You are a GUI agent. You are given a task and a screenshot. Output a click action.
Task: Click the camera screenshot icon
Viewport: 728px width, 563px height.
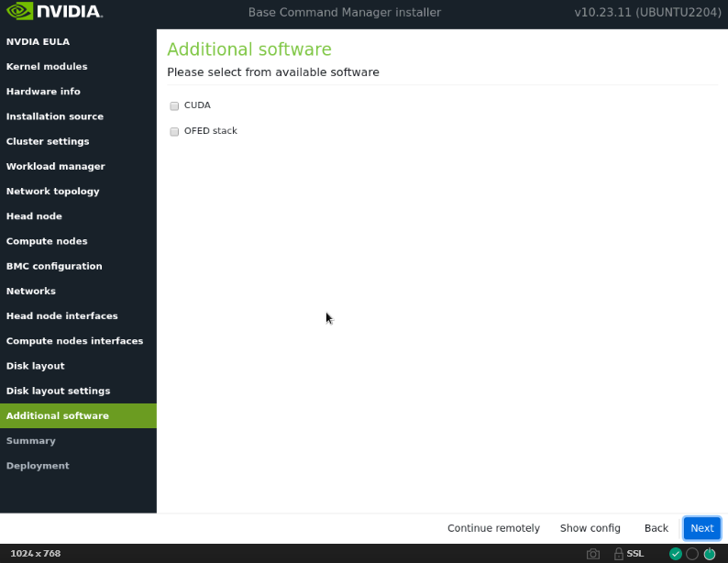point(593,554)
